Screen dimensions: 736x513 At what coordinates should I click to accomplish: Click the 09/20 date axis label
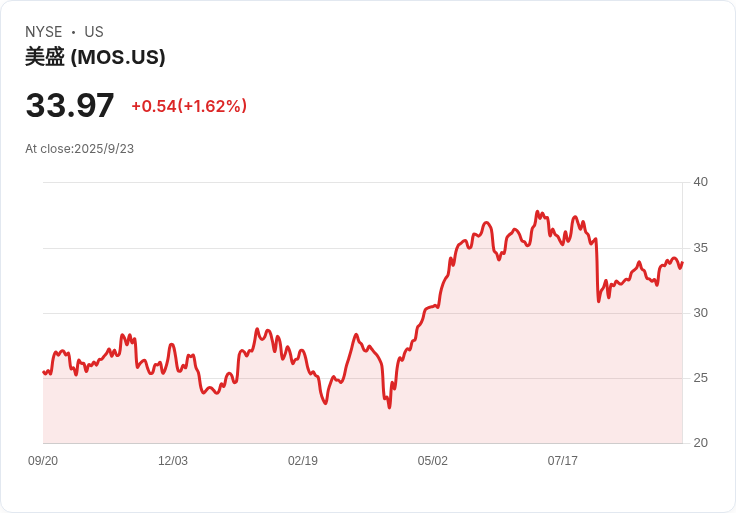(x=43, y=460)
